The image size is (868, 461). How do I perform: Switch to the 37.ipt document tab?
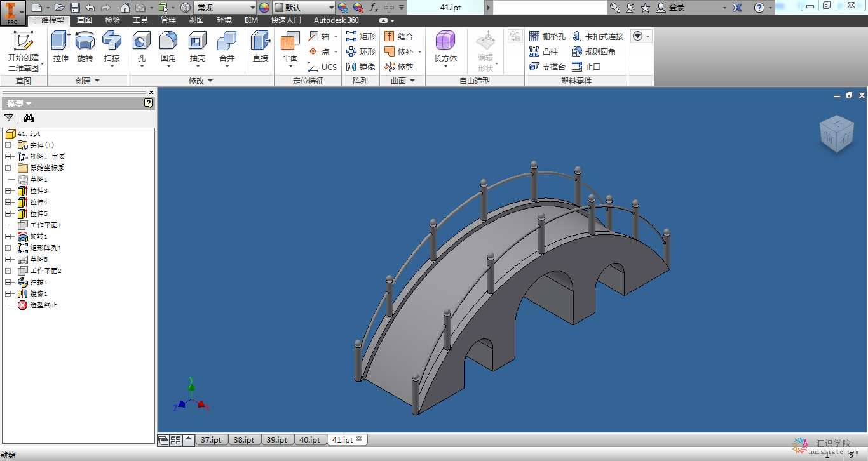click(x=211, y=439)
